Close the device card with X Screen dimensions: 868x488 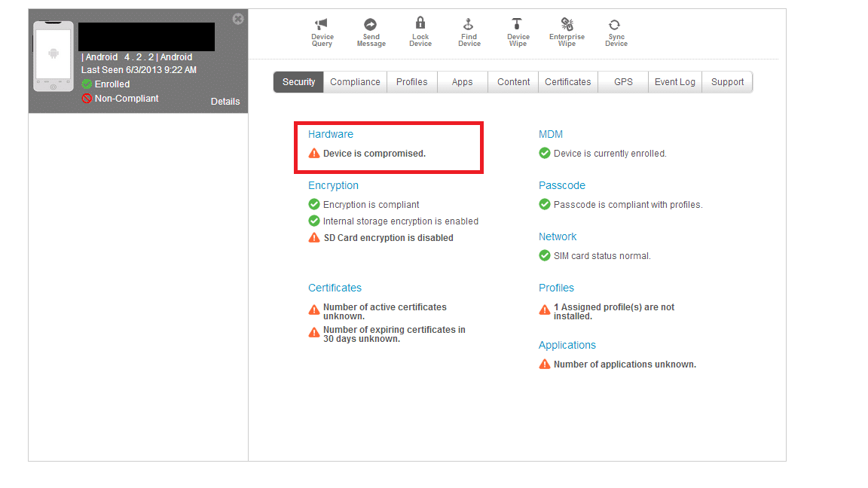238,19
